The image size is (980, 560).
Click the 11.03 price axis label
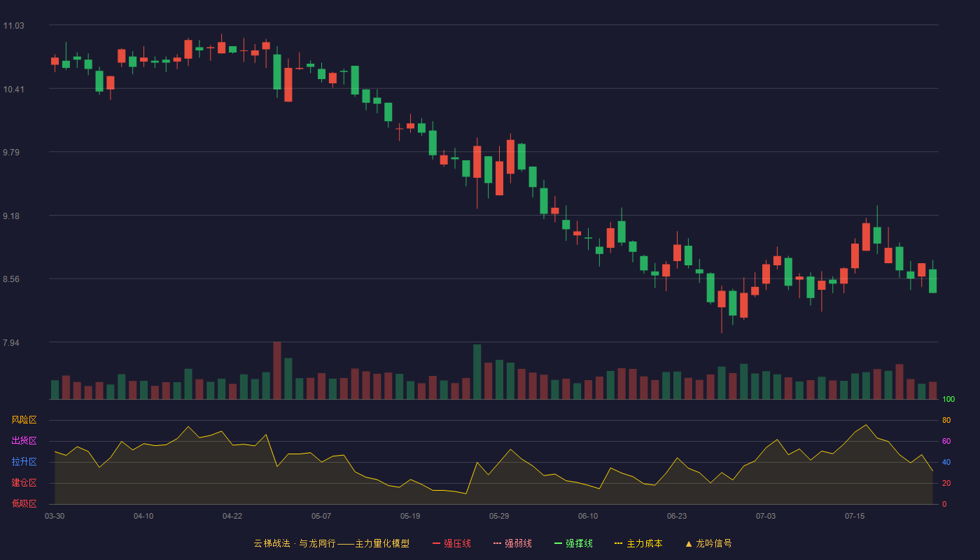tap(13, 26)
